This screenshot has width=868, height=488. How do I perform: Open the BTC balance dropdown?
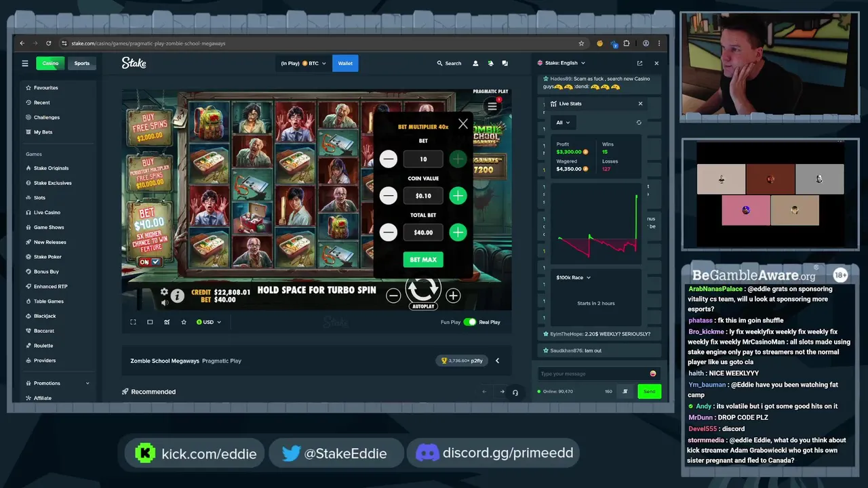tap(303, 63)
